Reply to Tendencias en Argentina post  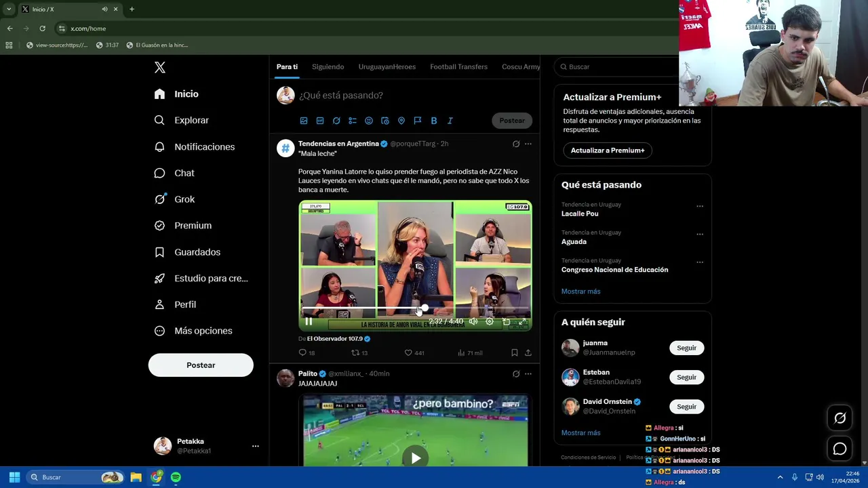click(307, 352)
